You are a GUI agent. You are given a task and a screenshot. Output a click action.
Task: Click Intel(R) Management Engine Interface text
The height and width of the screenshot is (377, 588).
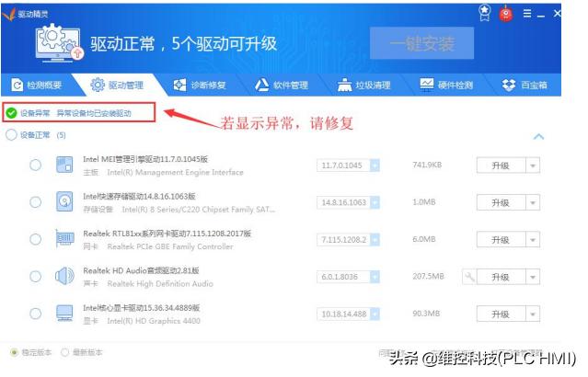coord(175,172)
